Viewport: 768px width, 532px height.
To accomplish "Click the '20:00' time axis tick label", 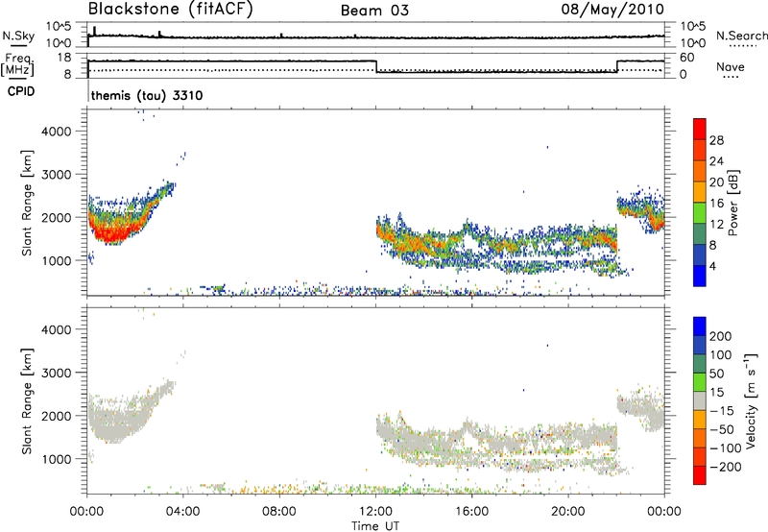I will 568,512.
